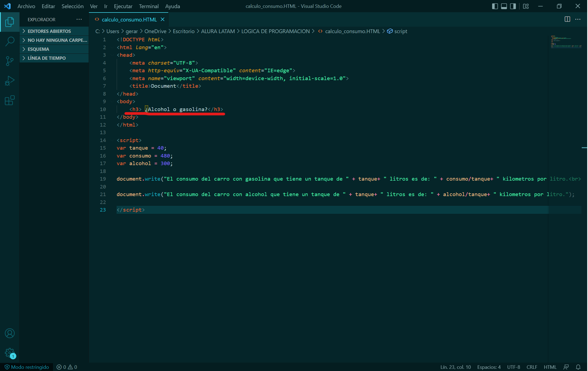Click gerar in the breadcrumb path

(132, 31)
